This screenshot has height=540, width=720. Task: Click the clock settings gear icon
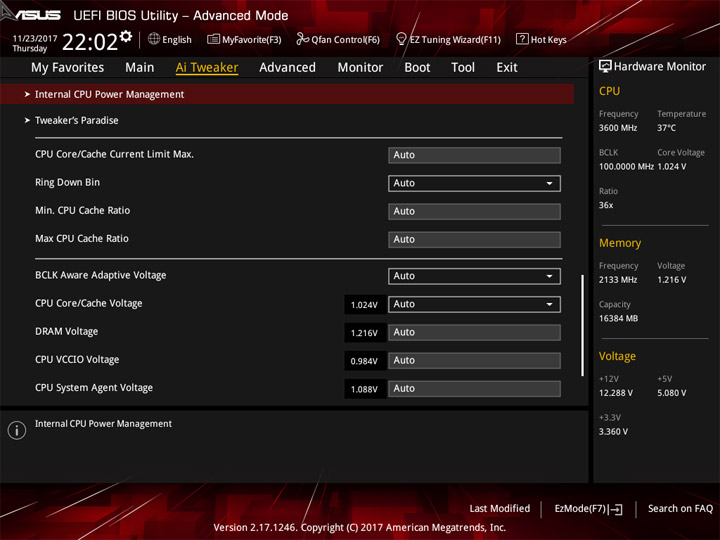tap(126, 36)
